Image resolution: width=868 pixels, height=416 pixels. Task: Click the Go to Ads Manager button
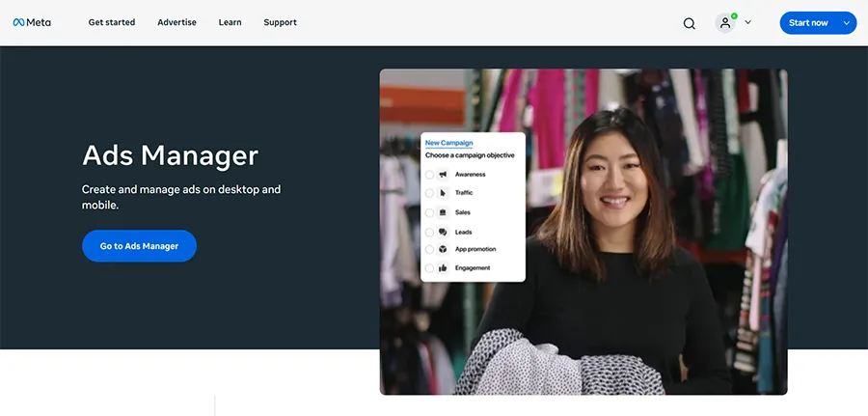140,246
